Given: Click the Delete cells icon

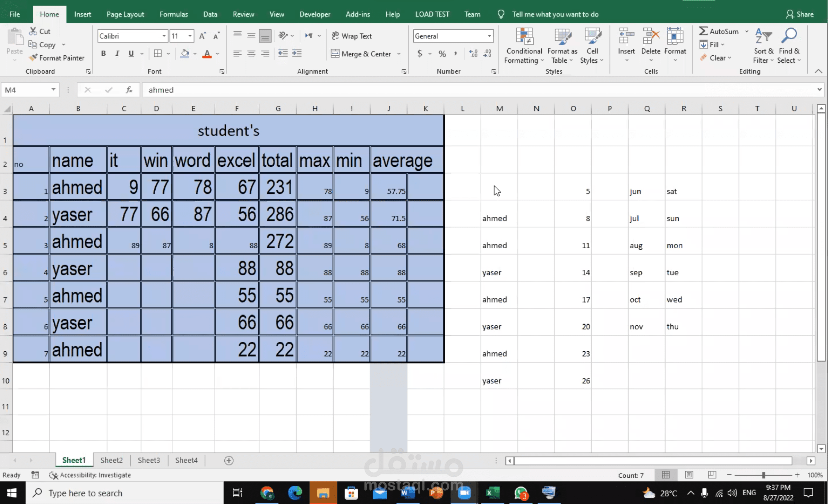Looking at the screenshot, I should pos(651,36).
